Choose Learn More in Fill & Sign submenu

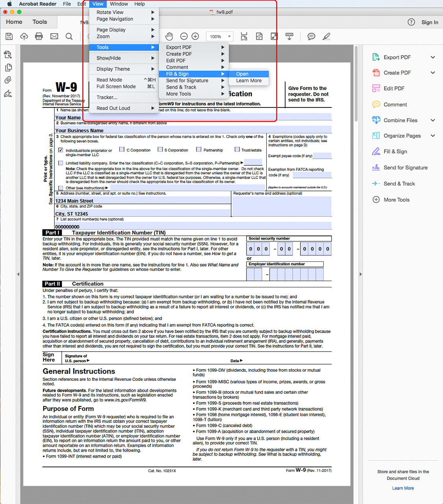(x=248, y=81)
